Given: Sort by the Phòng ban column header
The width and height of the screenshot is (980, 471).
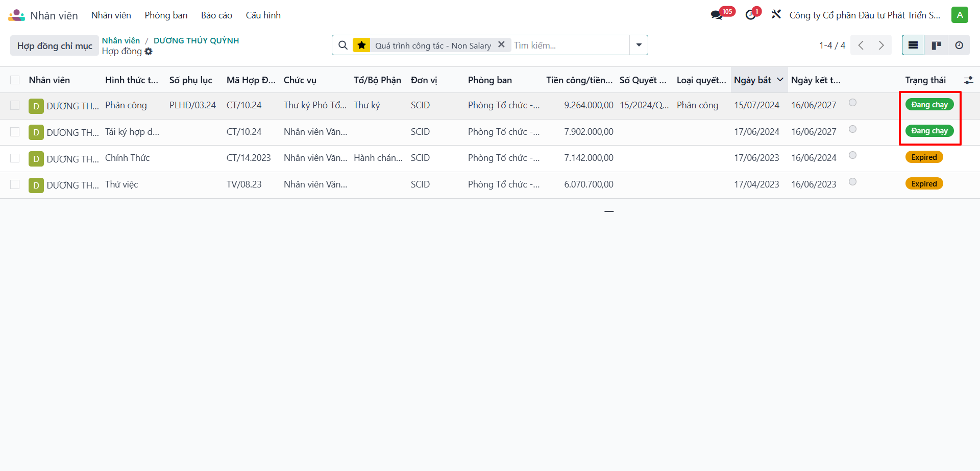Looking at the screenshot, I should 490,80.
